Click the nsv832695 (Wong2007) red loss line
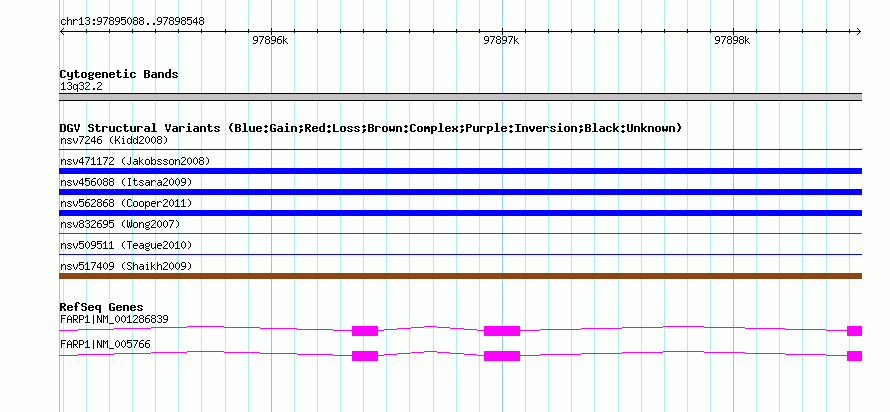This screenshot has width=890, height=412. (460, 233)
